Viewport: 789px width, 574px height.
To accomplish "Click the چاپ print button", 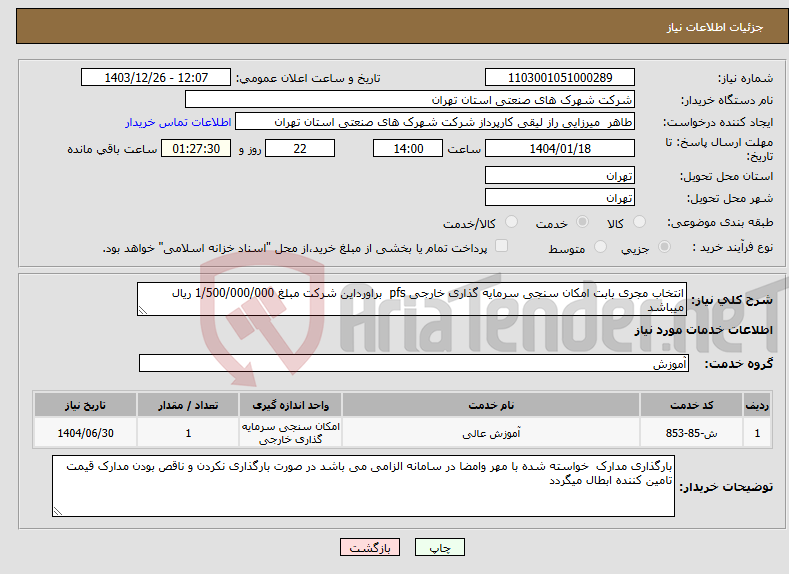I will click(440, 547).
